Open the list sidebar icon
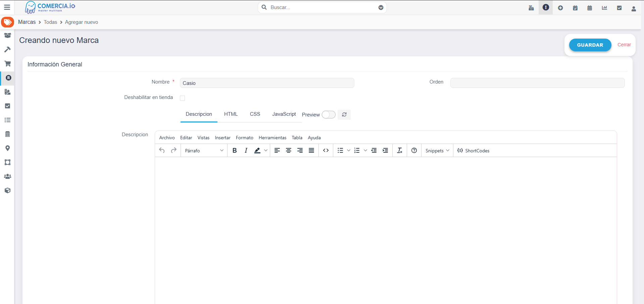644x304 pixels. (x=7, y=120)
